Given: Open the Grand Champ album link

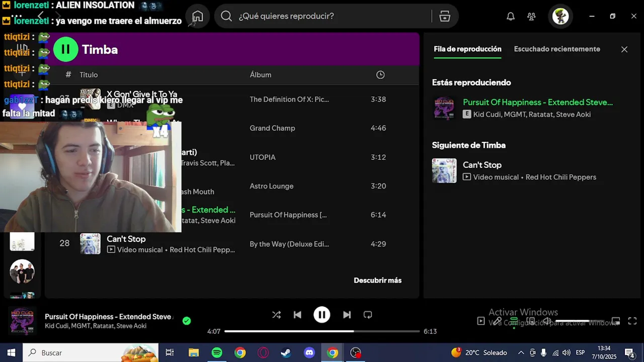Looking at the screenshot, I should click(272, 128).
